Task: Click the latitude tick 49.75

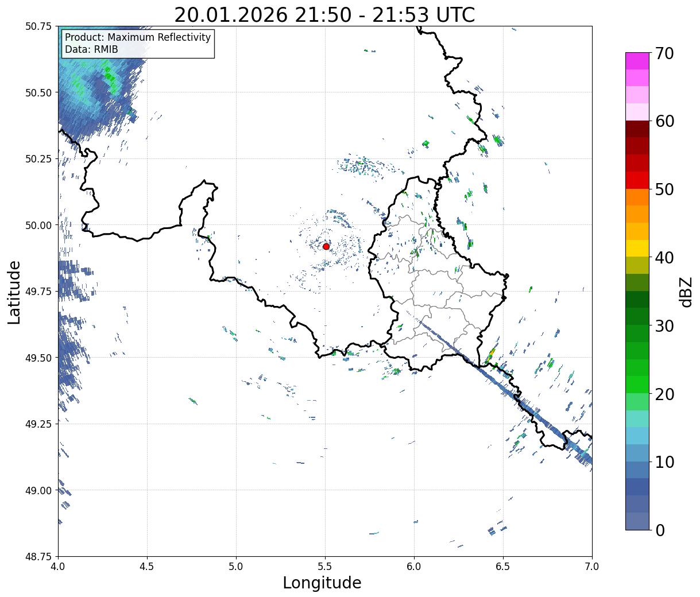Action: [38, 292]
